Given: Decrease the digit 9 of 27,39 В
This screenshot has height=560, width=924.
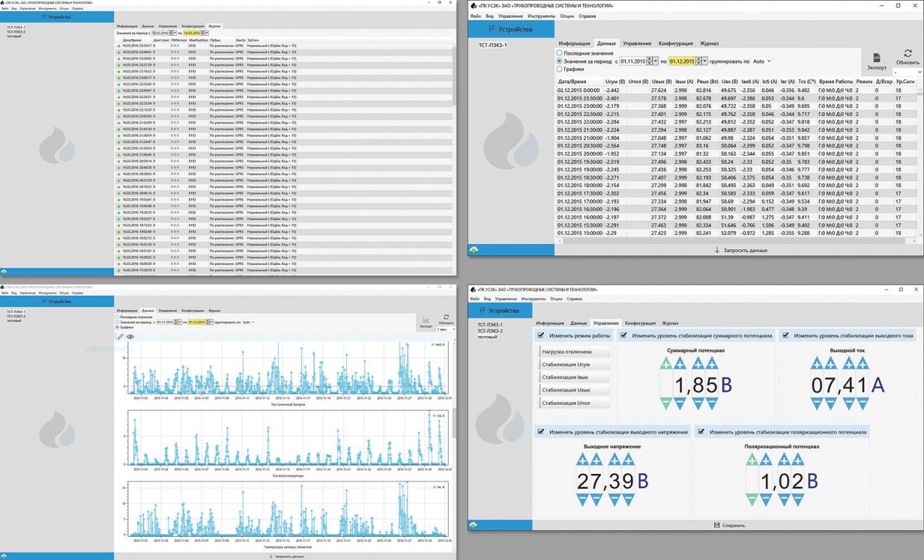Looking at the screenshot, I should click(x=628, y=500).
